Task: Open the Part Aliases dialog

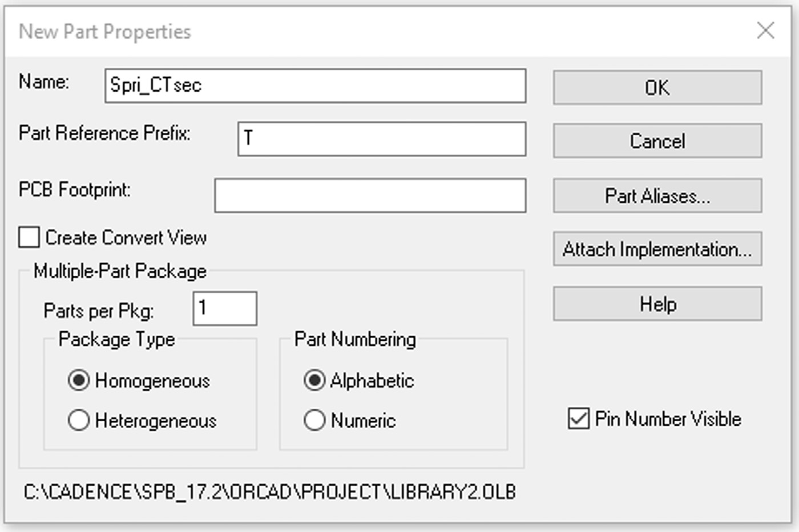Action: (x=657, y=196)
